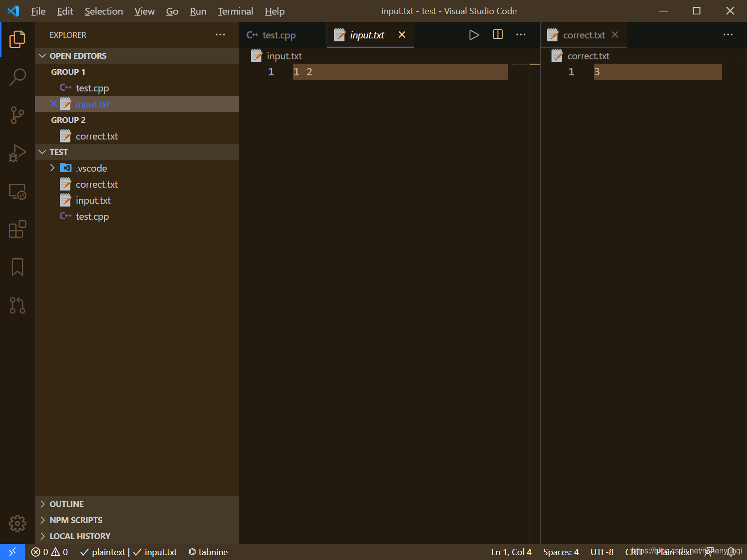Open the Extensions view
This screenshot has width=747, height=560.
[18, 229]
